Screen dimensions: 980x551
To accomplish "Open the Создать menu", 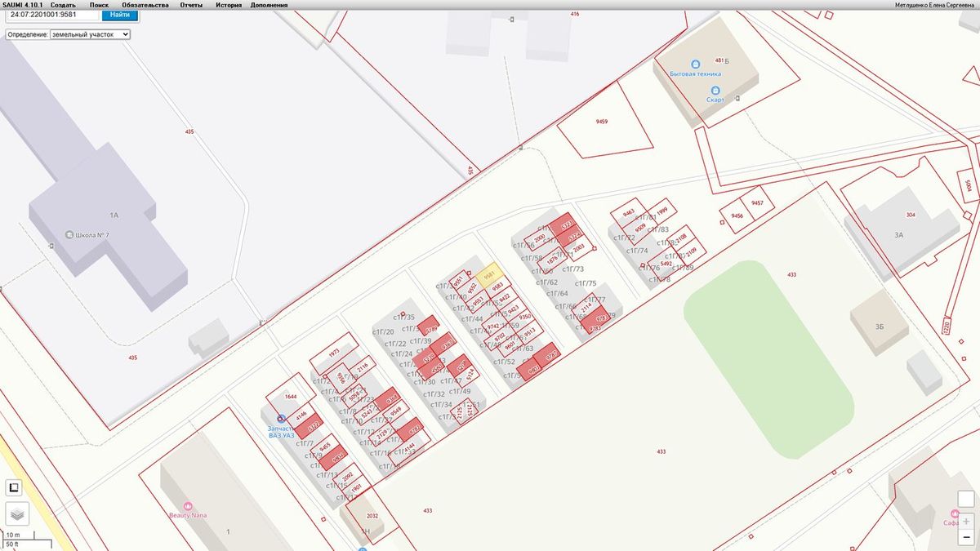I will point(63,5).
